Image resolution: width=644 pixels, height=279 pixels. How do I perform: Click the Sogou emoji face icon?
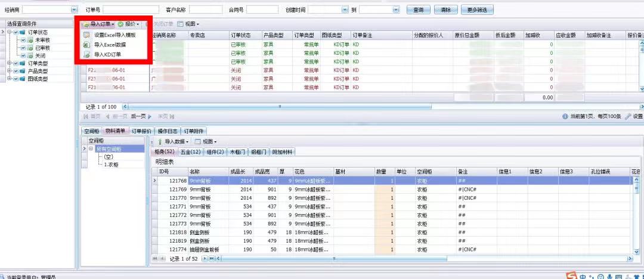pos(601,277)
